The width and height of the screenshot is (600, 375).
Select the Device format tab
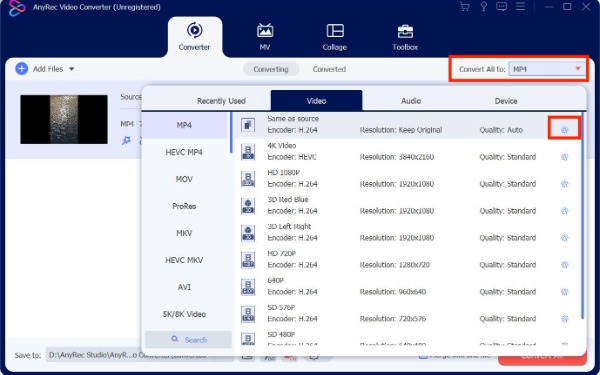click(x=506, y=101)
